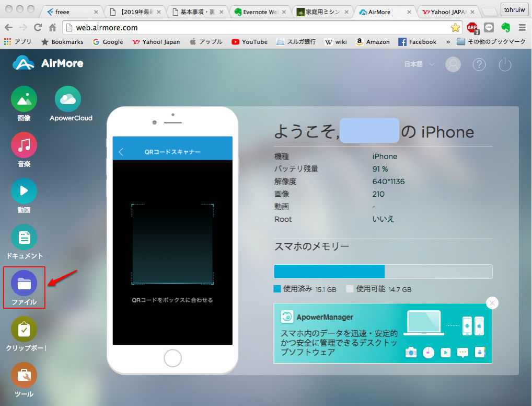This screenshot has width=532, height=406.
Task: Reload the page
Action: tap(38, 28)
